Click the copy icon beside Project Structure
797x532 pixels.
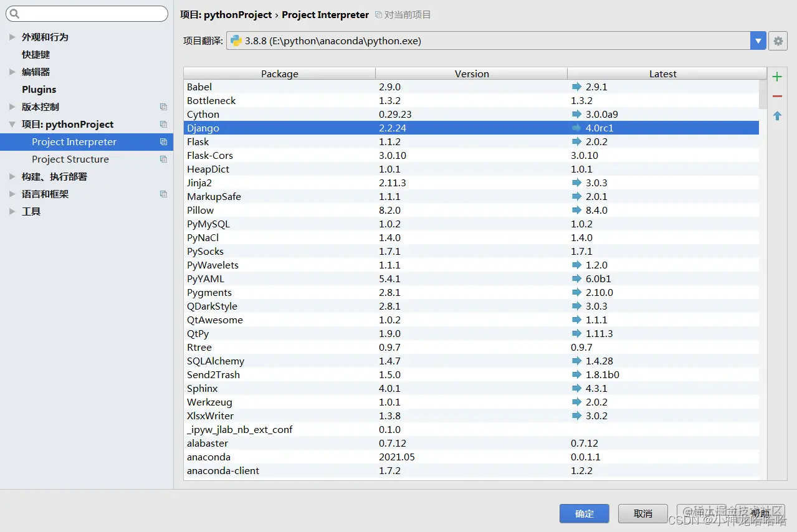click(x=163, y=159)
